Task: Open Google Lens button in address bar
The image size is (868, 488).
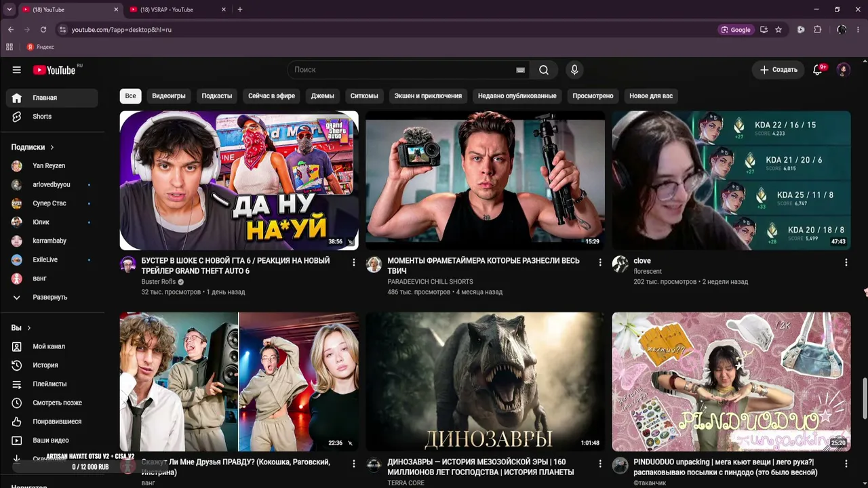Action: click(736, 30)
